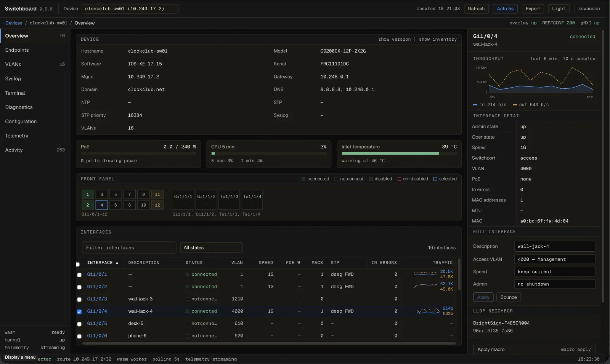Uncheck the Gi1/0/4 row checkbox
Viewport: 610px width, 364px height.
[79, 312]
